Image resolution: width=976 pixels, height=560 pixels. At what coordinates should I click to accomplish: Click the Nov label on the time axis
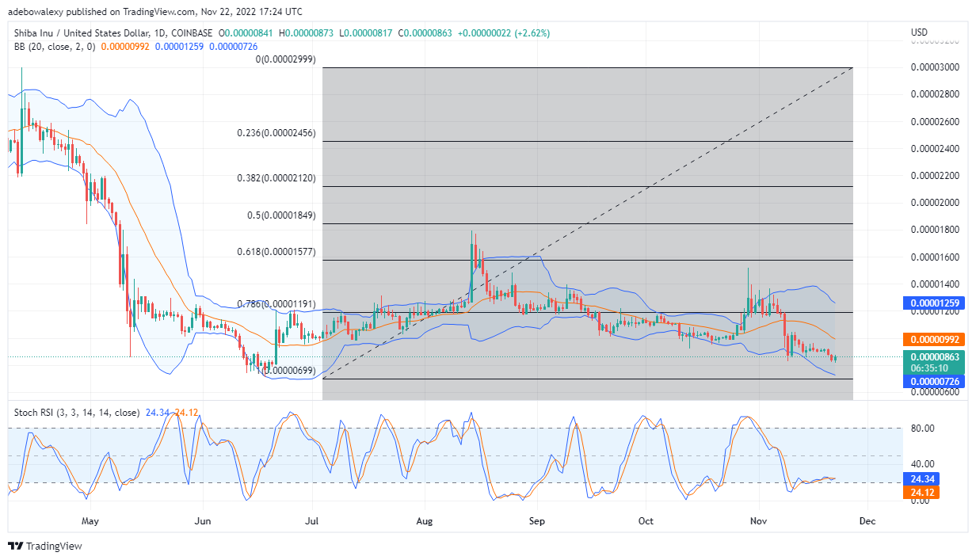pos(759,521)
